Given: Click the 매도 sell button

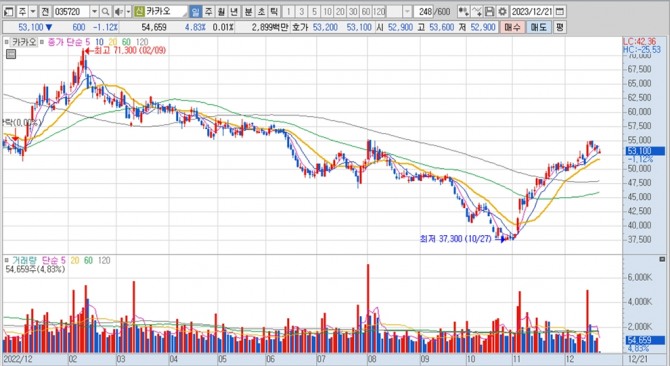Looking at the screenshot, I should [x=538, y=27].
